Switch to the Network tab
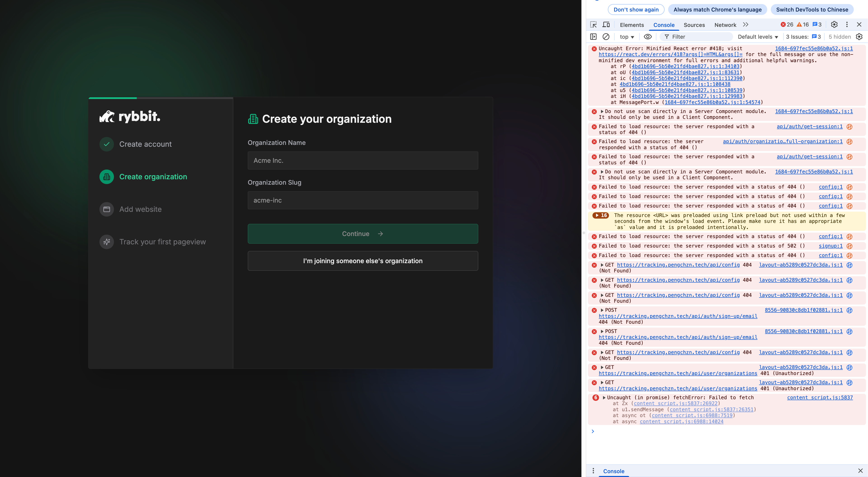 point(725,25)
